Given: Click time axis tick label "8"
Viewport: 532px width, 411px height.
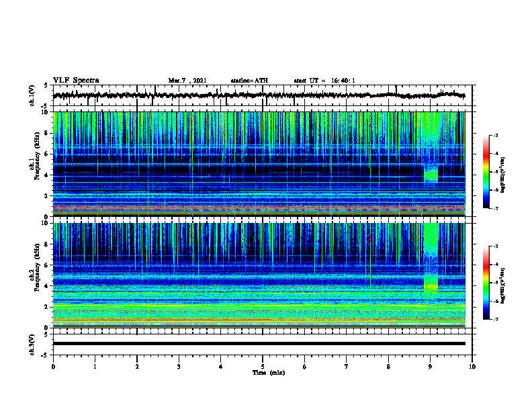Looking at the screenshot, I should point(388,367).
